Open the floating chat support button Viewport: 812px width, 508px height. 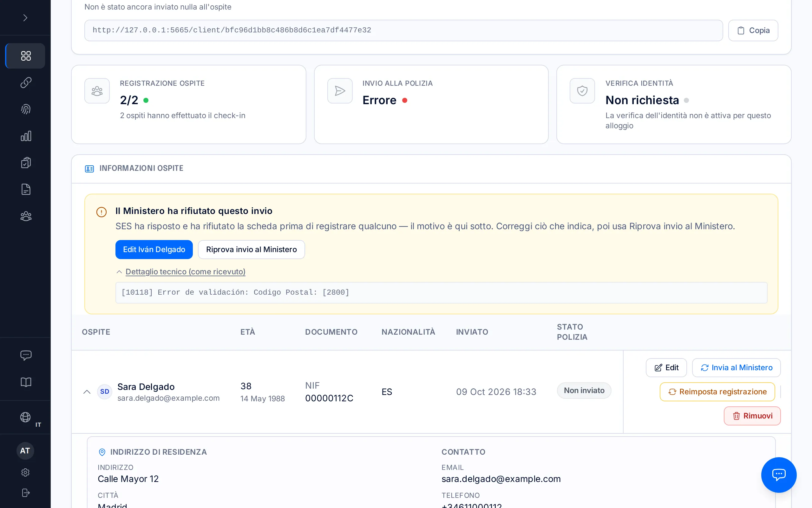[x=779, y=474]
